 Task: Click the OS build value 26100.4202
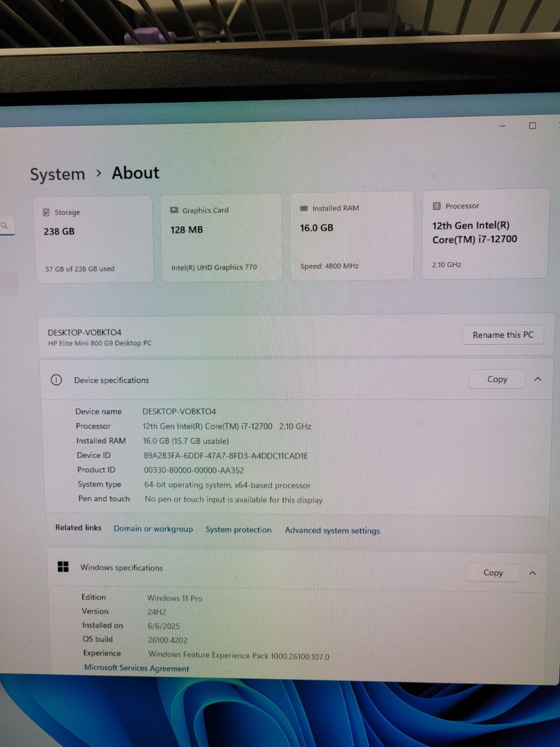pyautogui.click(x=168, y=640)
